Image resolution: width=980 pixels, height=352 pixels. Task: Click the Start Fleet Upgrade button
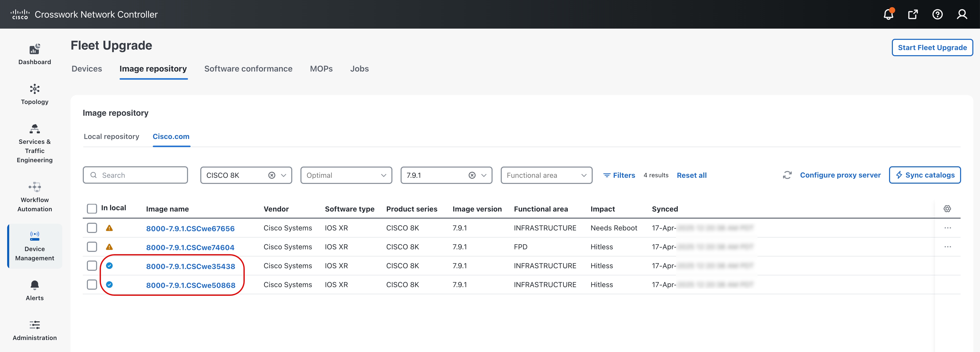(x=932, y=47)
